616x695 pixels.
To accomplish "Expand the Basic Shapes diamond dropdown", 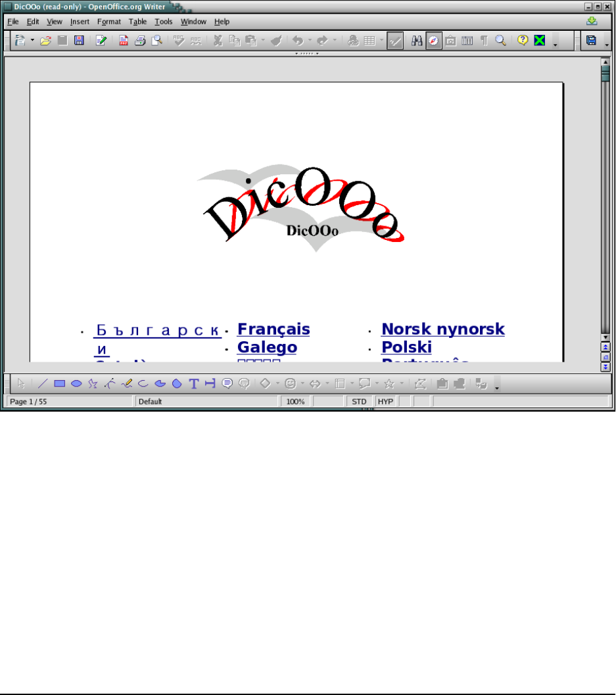I will tap(278, 384).
